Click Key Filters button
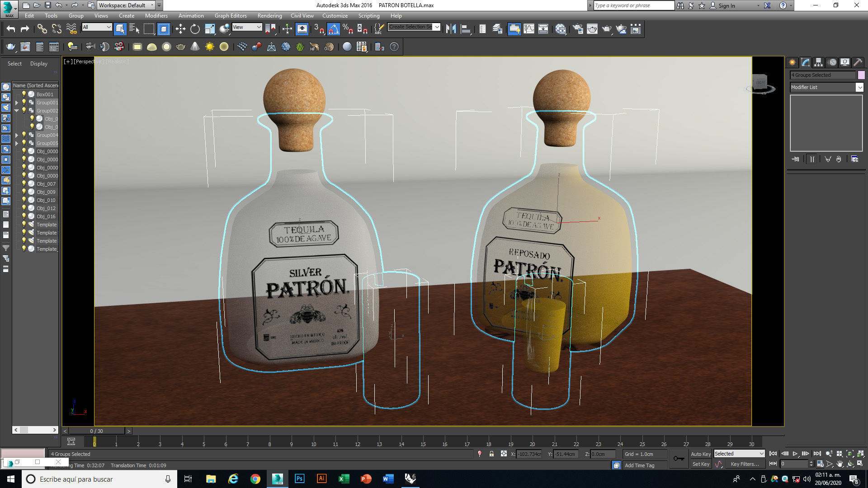The image size is (868, 488). click(x=745, y=464)
